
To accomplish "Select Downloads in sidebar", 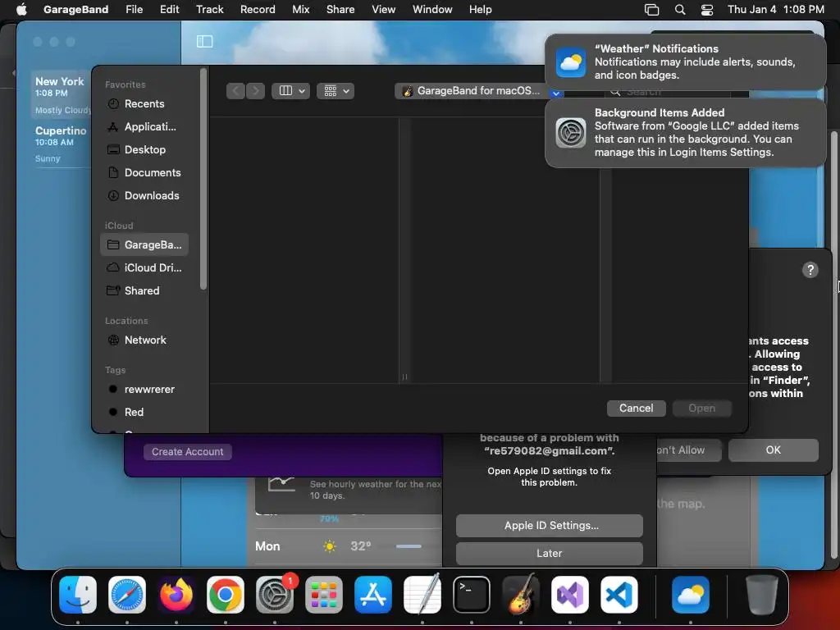I will [x=144, y=196].
